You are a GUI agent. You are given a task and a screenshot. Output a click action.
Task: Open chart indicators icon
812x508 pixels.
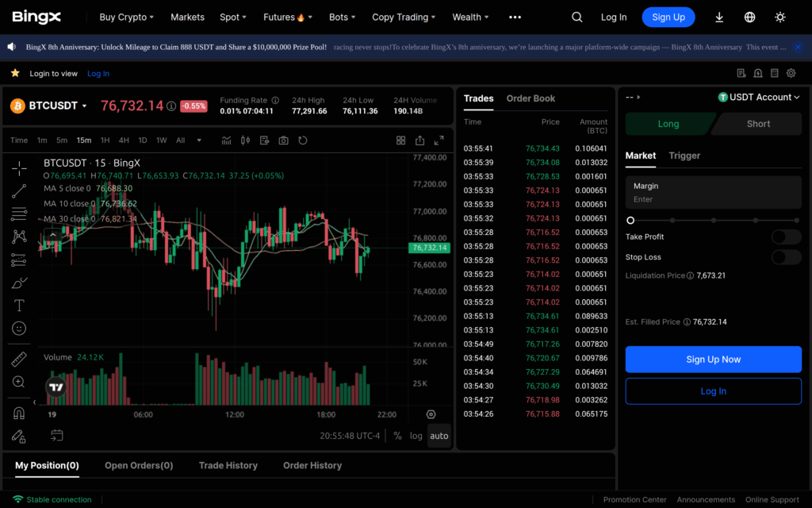coord(226,140)
